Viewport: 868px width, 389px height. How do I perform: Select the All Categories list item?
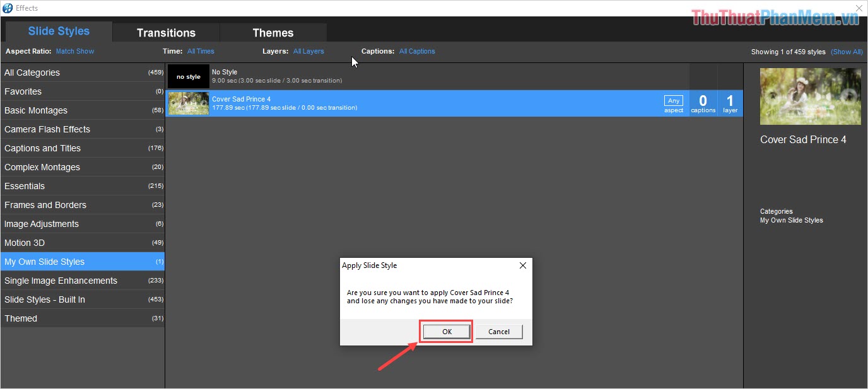(82, 73)
